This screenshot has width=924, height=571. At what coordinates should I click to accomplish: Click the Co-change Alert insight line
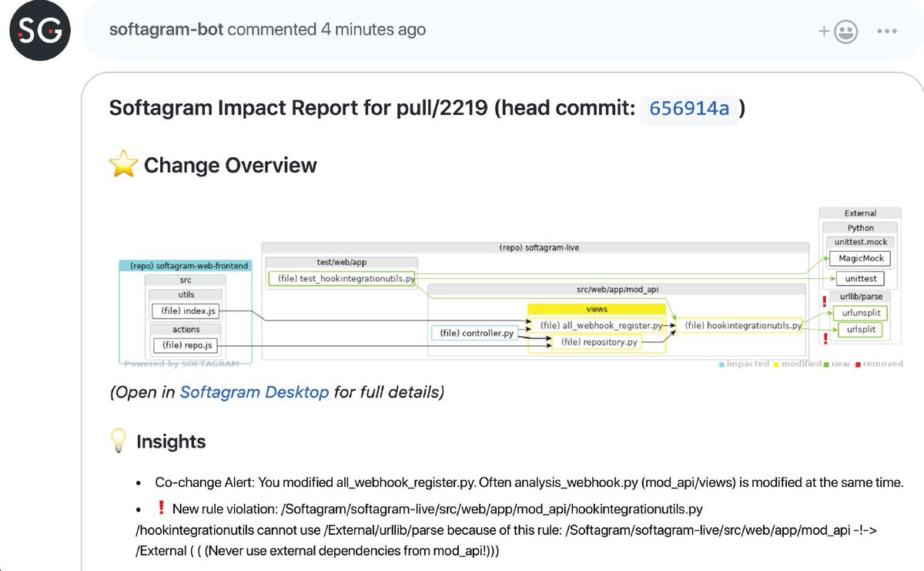pos(529,482)
